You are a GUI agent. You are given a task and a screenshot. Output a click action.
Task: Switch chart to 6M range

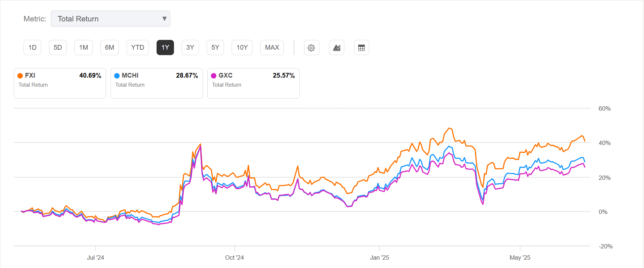(109, 48)
